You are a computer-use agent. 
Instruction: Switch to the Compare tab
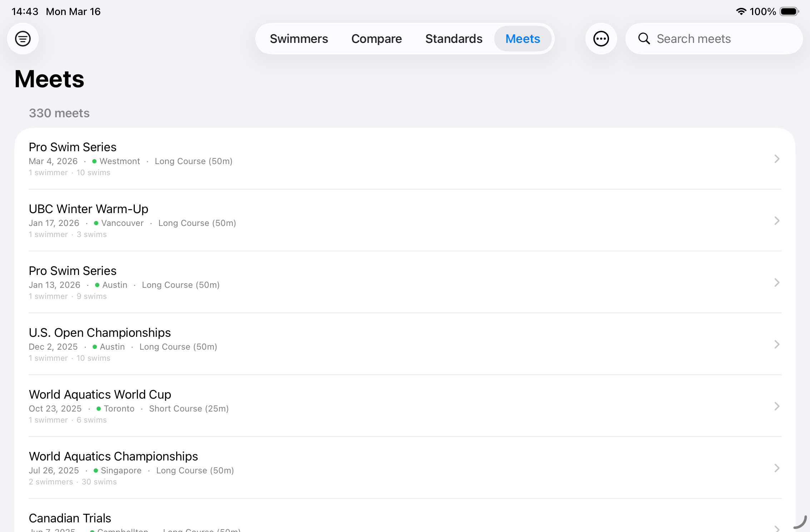click(x=376, y=39)
